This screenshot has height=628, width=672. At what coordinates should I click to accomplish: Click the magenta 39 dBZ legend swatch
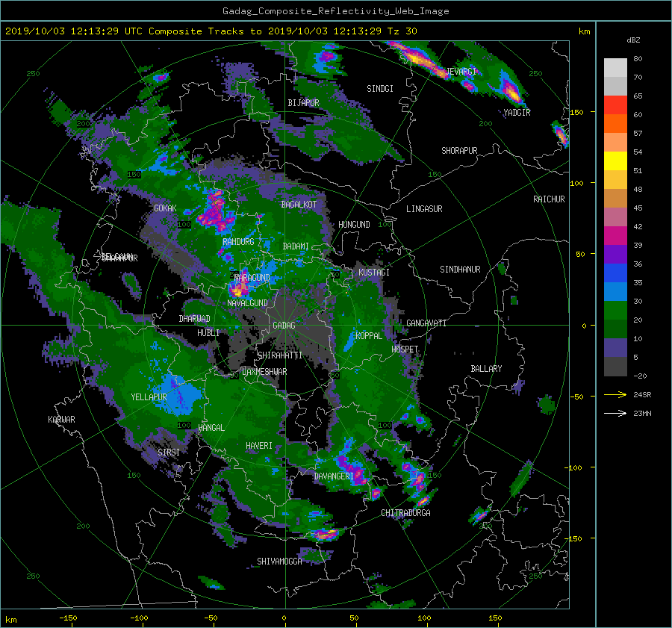(x=615, y=236)
